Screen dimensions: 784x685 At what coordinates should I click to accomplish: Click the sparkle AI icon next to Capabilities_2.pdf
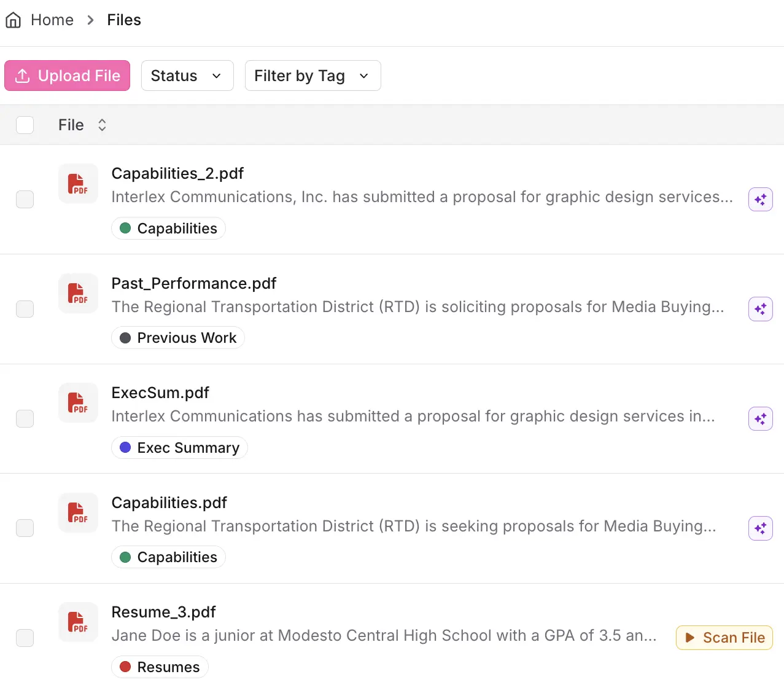pos(760,199)
